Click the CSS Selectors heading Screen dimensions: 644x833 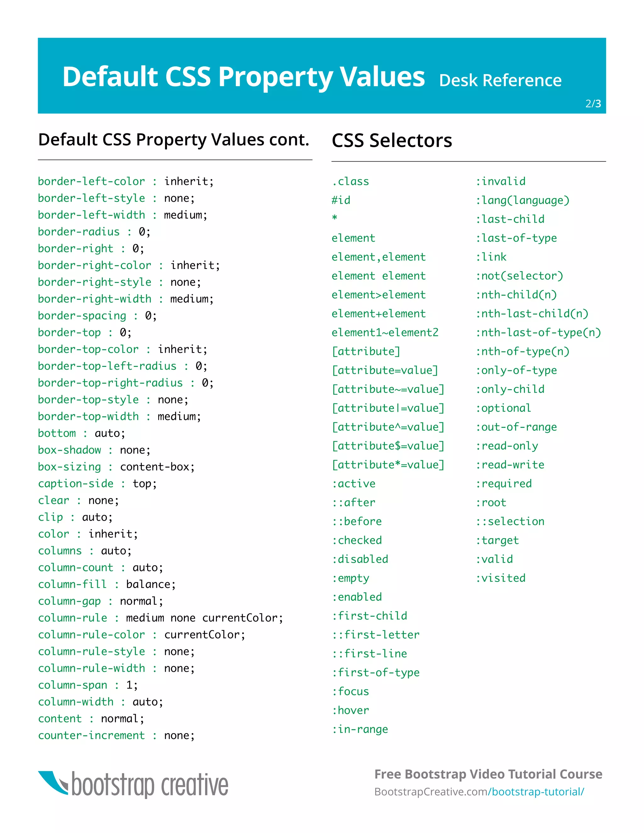pos(391,141)
